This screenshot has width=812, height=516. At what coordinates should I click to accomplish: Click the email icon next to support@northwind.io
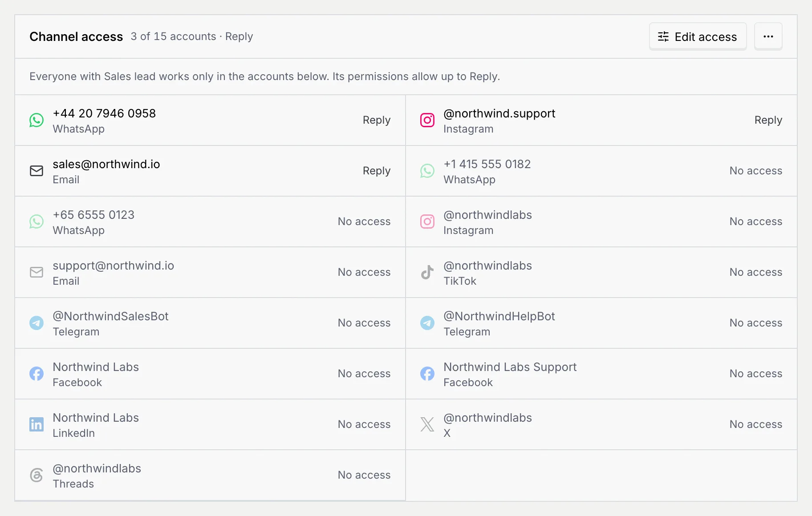37,272
